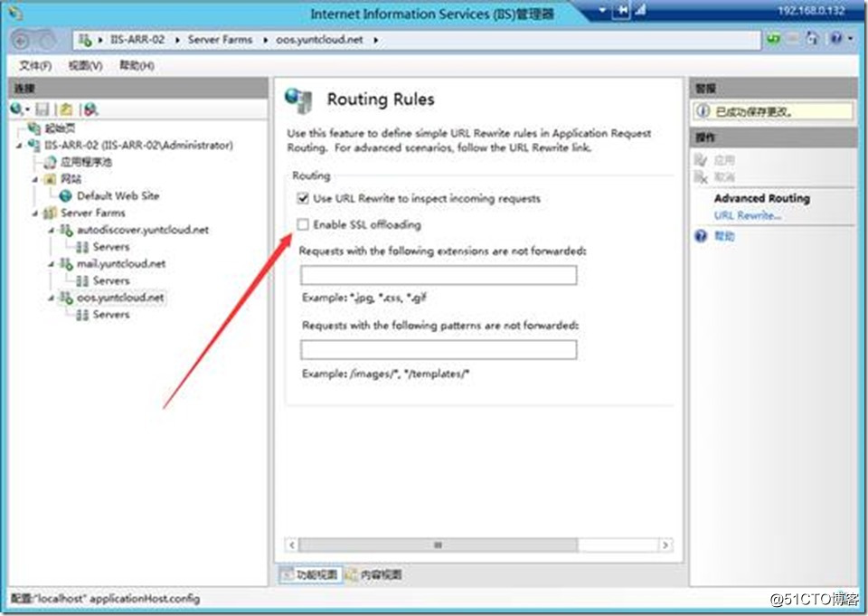Collapse the autodiscover.yuntcloud.net farm node
This screenshot has height=616, width=868.
(51, 230)
